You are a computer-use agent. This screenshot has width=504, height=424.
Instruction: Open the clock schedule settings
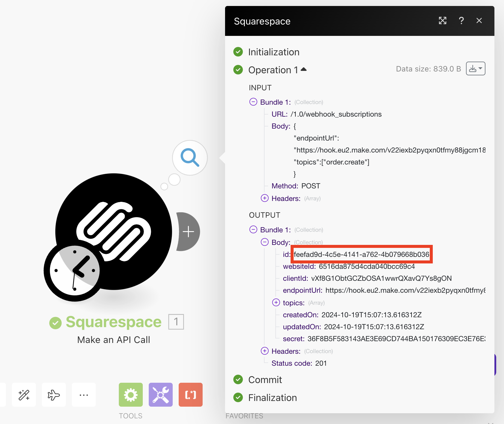click(75, 271)
